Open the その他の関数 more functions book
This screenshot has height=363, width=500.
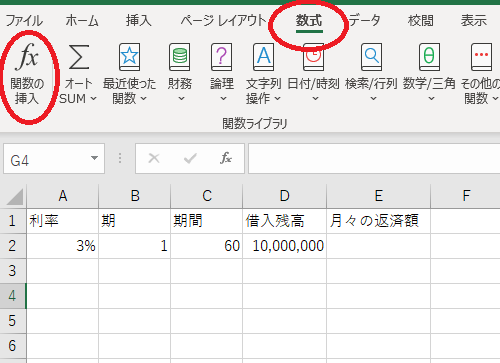click(x=482, y=57)
